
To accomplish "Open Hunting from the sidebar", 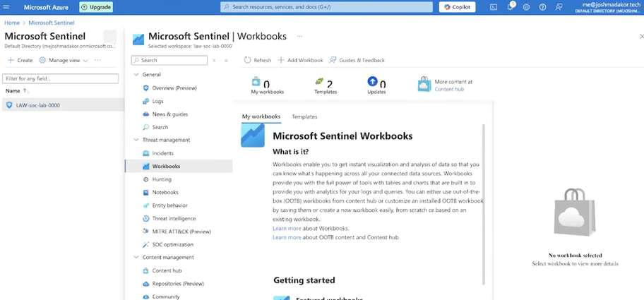I will [162, 179].
